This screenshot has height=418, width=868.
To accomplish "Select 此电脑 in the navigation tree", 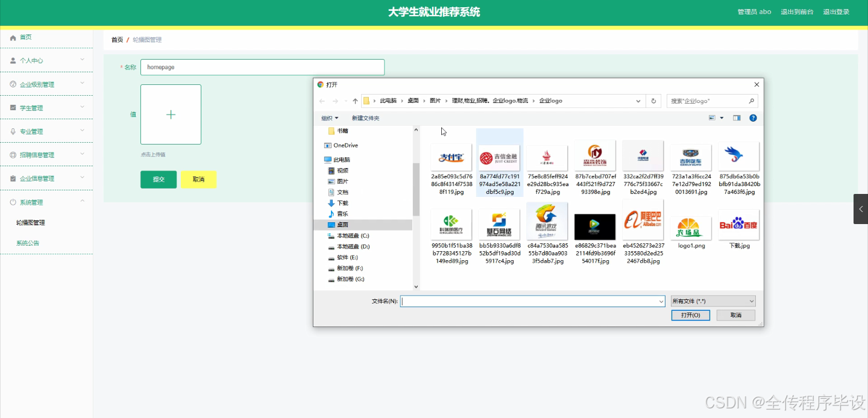I will tap(341, 160).
